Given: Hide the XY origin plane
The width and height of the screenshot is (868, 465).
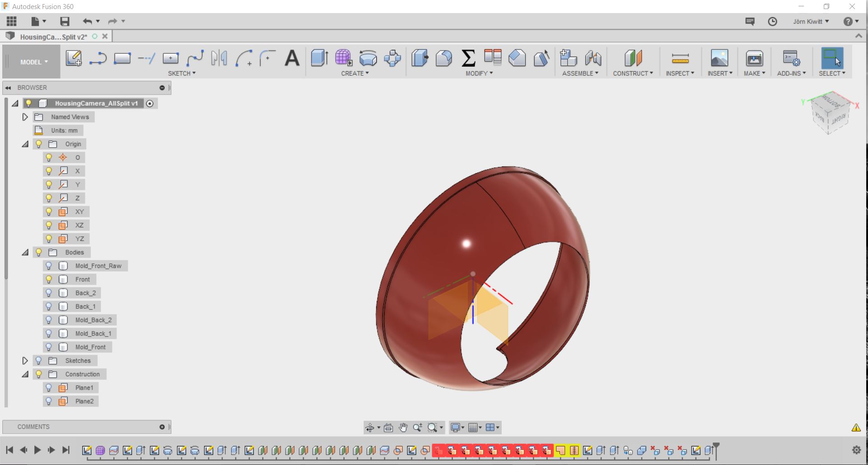Looking at the screenshot, I should pyautogui.click(x=49, y=212).
